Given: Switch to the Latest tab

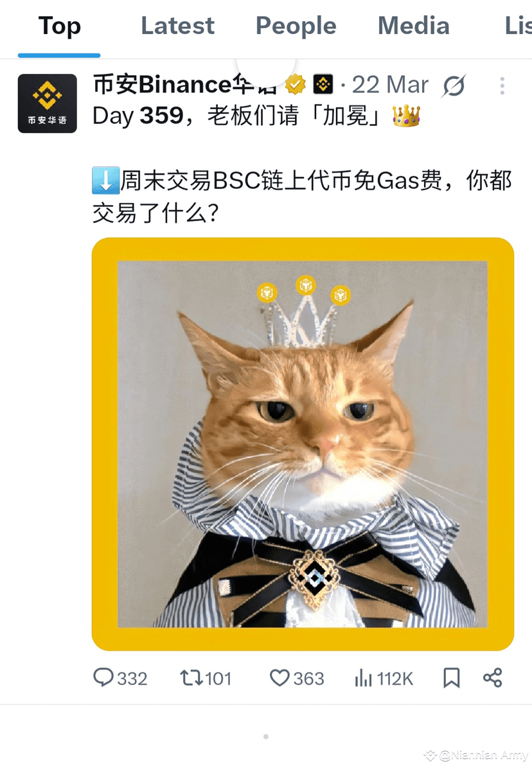Looking at the screenshot, I should pos(178,26).
